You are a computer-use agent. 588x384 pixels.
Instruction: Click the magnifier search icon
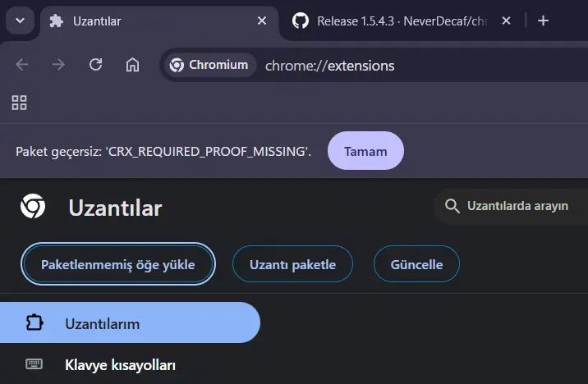[x=452, y=206]
